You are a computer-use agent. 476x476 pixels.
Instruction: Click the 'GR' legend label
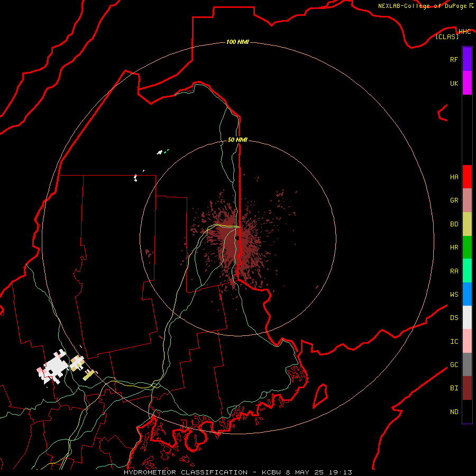pos(454,200)
